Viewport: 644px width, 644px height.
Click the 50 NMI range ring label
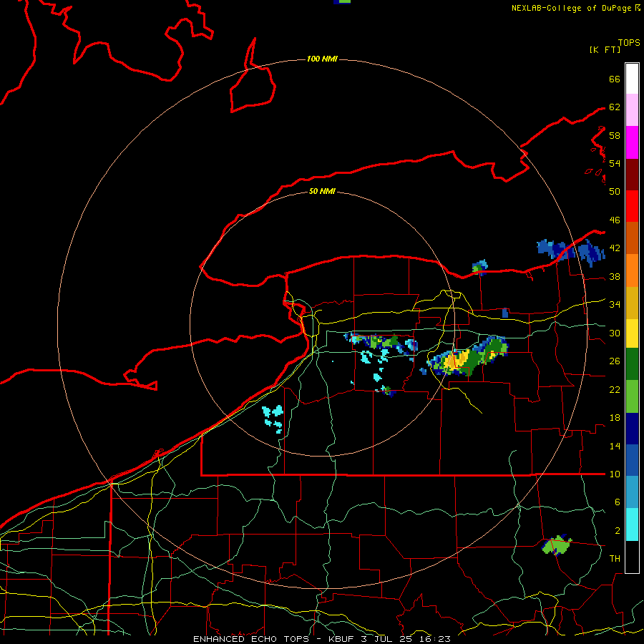pos(322,191)
